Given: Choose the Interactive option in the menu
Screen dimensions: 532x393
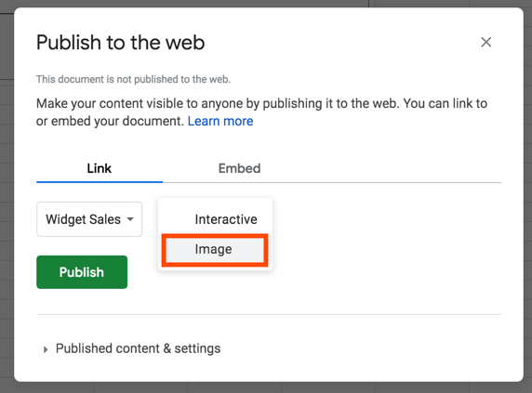Looking at the screenshot, I should click(226, 219).
